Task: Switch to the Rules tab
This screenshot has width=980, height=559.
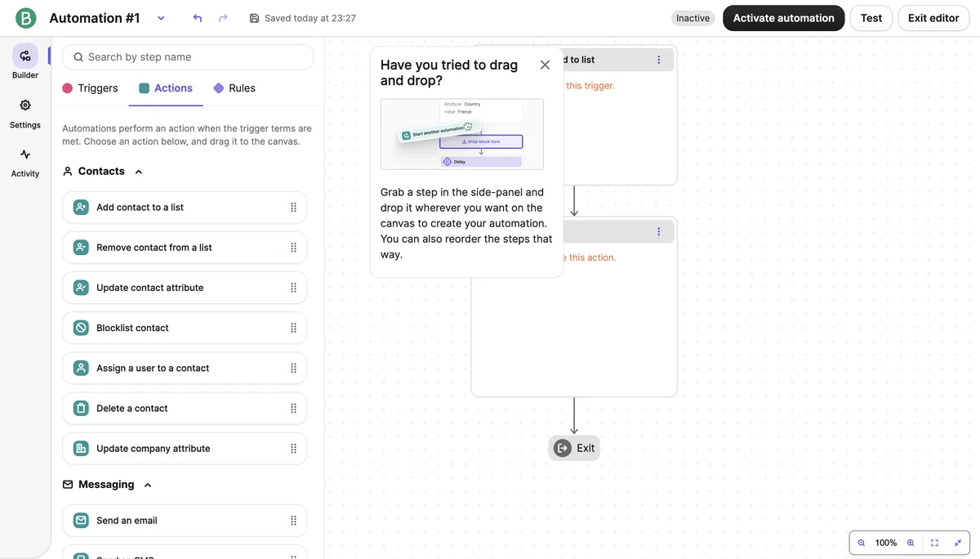Action: coord(234,88)
